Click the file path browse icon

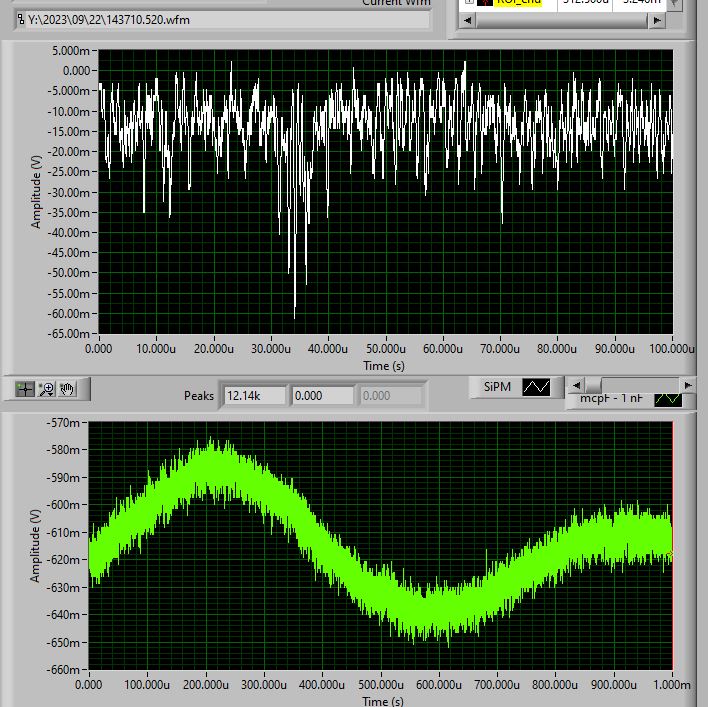pyautogui.click(x=21, y=19)
